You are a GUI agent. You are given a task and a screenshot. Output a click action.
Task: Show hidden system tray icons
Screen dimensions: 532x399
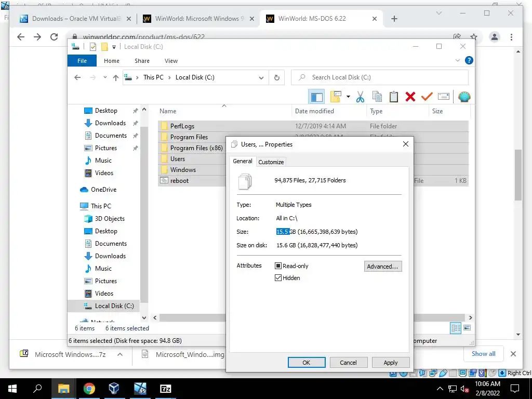(440, 389)
